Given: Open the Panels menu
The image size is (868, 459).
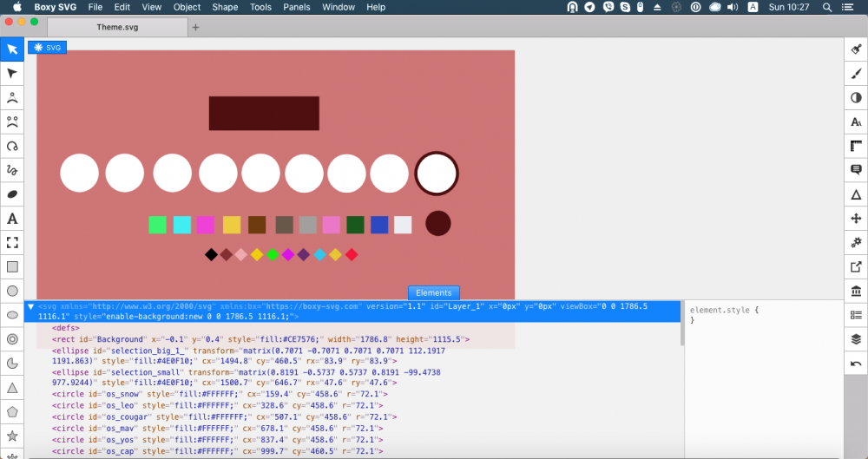Looking at the screenshot, I should click(x=296, y=7).
